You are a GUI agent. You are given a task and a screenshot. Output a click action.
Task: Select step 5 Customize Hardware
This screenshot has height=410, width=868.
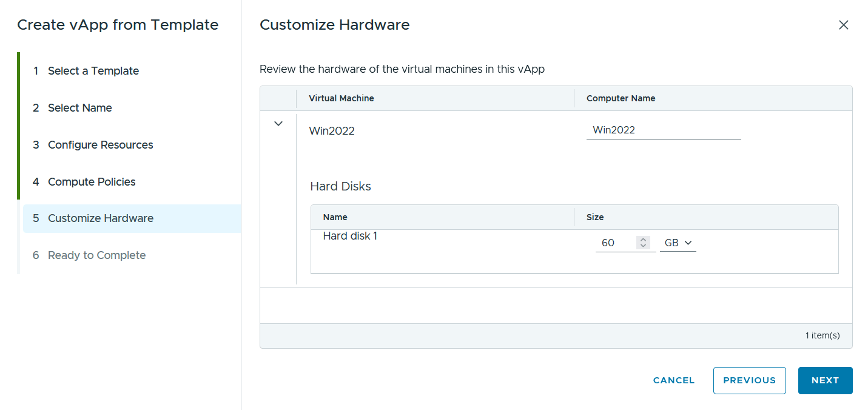coord(132,218)
